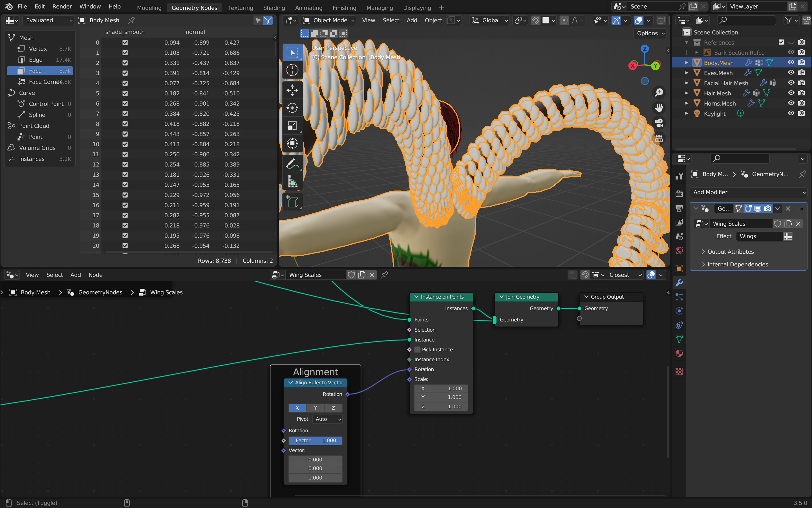Switch to the Shading workspace tab
This screenshot has height=508, width=812.
click(274, 7)
